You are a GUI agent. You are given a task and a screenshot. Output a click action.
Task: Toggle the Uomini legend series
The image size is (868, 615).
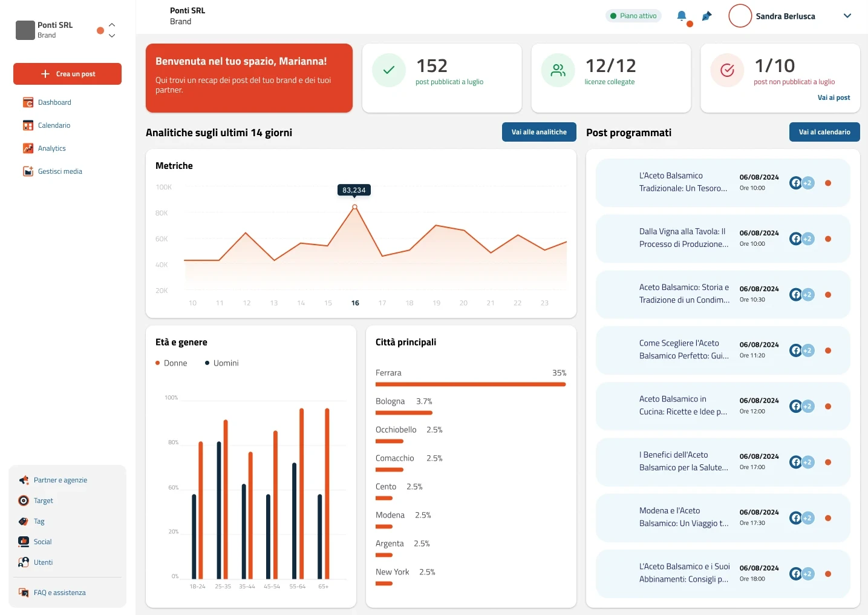coord(222,363)
